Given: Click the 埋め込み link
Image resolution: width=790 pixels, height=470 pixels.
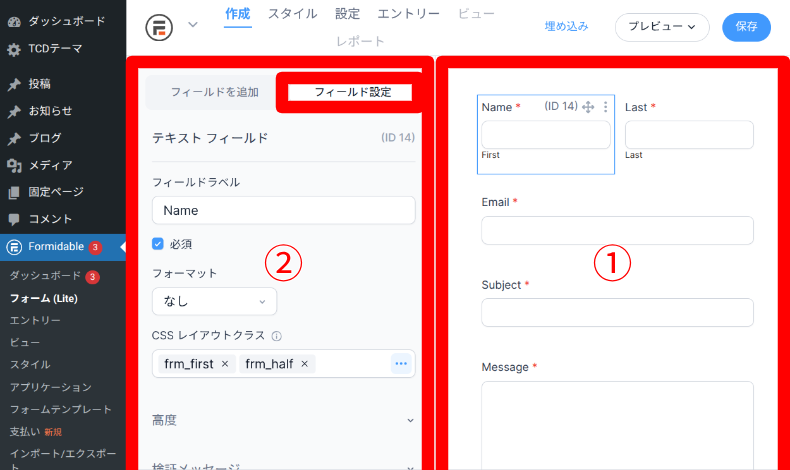Looking at the screenshot, I should pos(566,26).
